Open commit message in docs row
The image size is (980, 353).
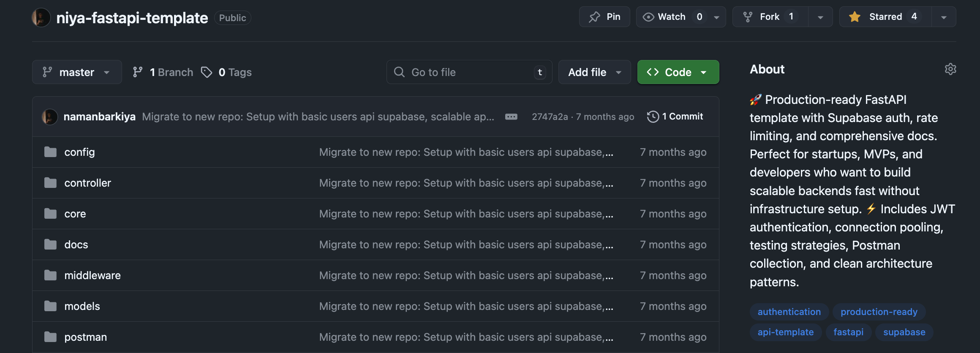click(466, 244)
